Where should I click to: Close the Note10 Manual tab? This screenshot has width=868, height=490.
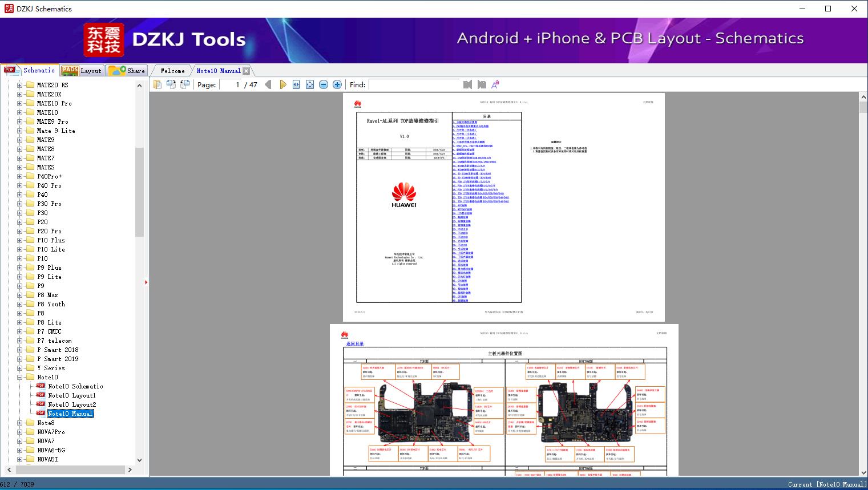(246, 71)
